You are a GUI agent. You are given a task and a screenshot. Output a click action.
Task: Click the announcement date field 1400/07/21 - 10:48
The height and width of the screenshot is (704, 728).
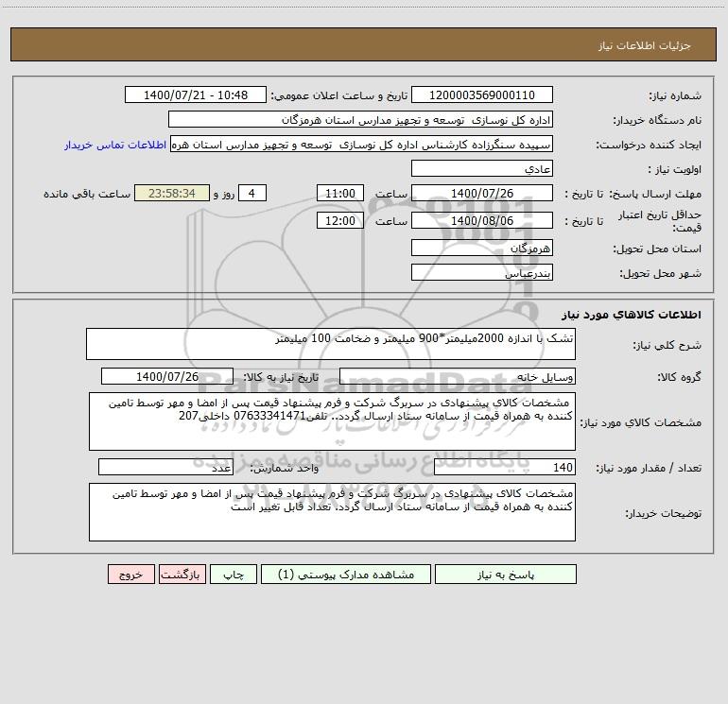(196, 94)
